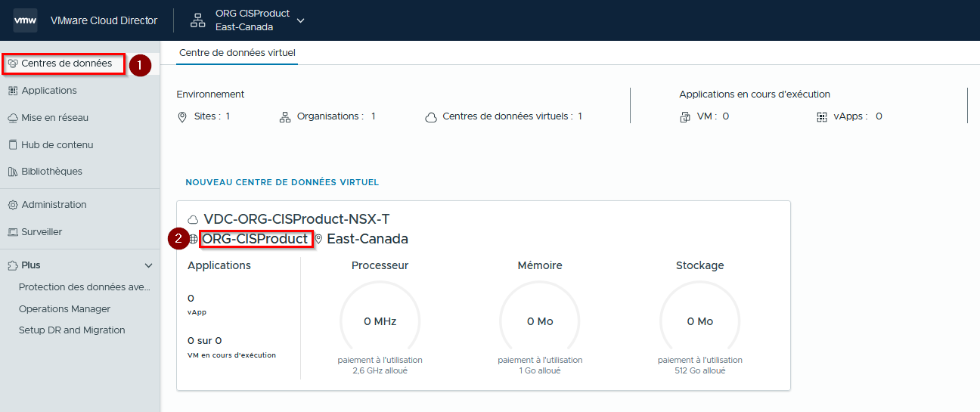Click Stockage 0 Mo gauge
The width and height of the screenshot is (980, 412).
point(700,321)
